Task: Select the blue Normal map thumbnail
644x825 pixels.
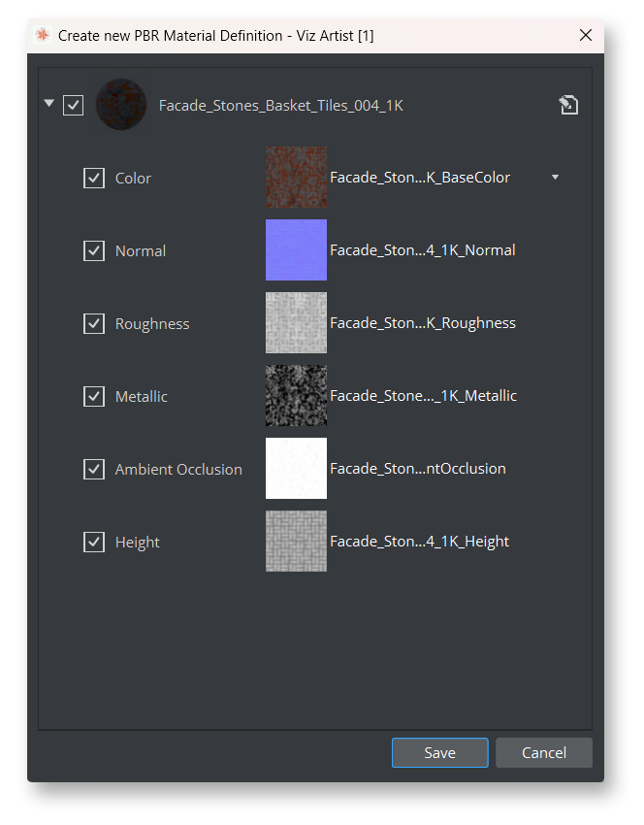Action: [x=296, y=250]
